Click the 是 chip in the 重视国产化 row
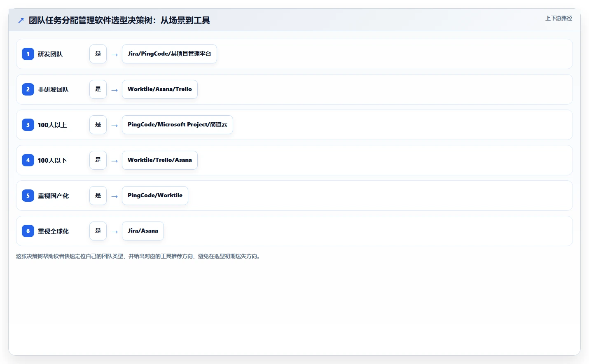Screen dimensions: 589x364 pos(98,196)
